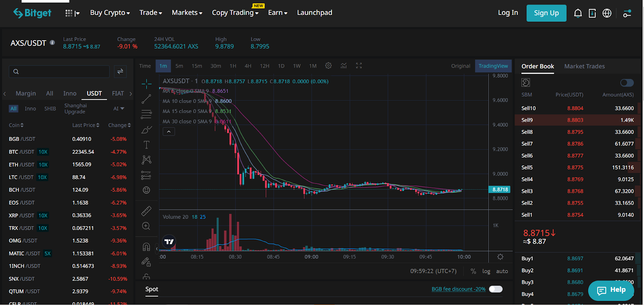
Task: Collapse the drawing toolbar side arrow
Action: pyautogui.click(x=157, y=249)
